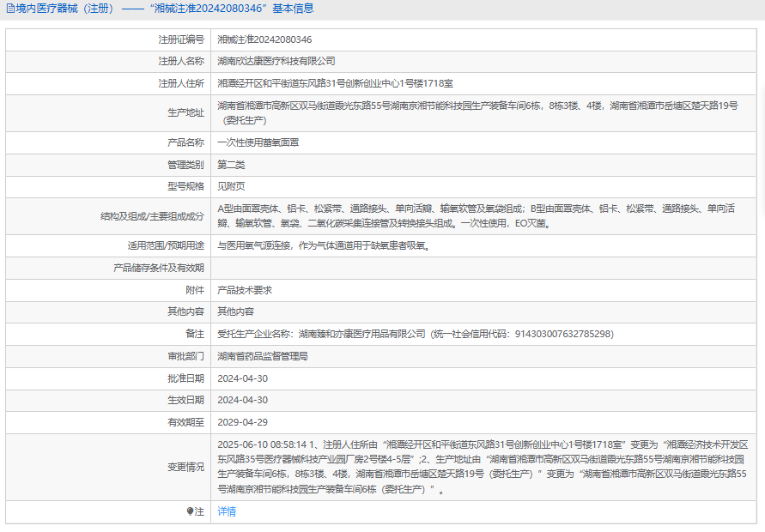The height and width of the screenshot is (532, 765).
Task: Click the 第二类 management category value
Action: pyautogui.click(x=231, y=164)
